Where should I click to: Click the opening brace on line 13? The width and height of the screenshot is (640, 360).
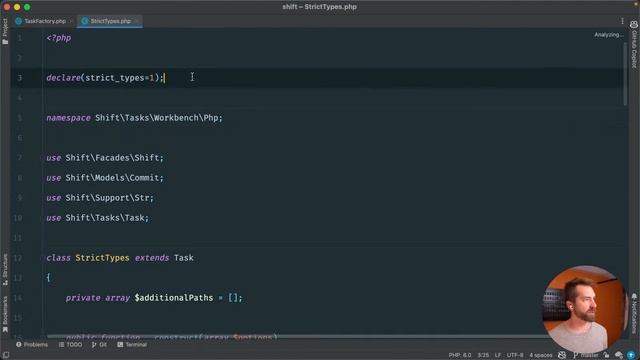(x=49, y=278)
